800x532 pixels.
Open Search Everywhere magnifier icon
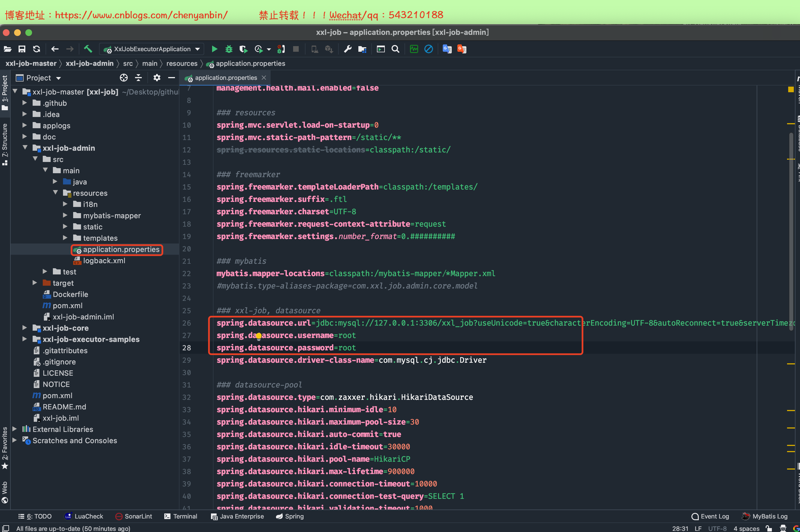pos(395,49)
